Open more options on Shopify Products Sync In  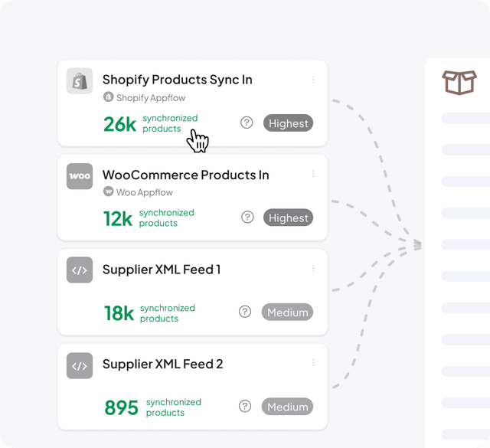(313, 80)
